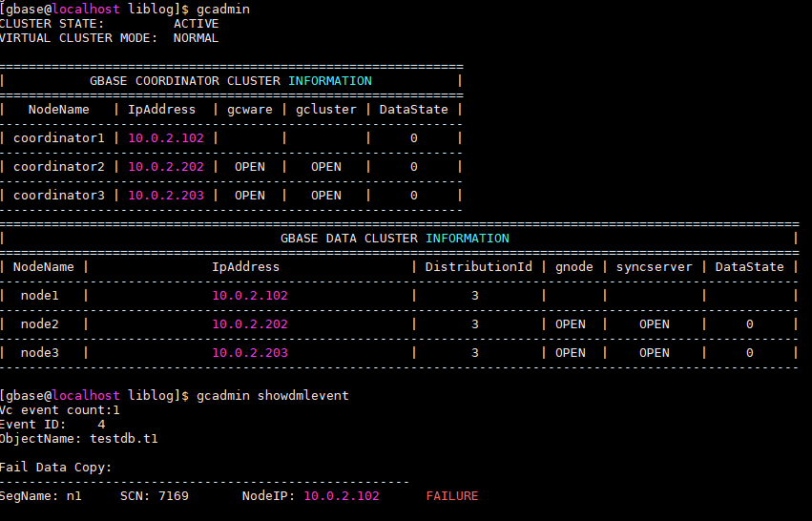Viewport: 812px width, 521px height.
Task: Select 'node1' name in data cluster
Action: point(40,296)
